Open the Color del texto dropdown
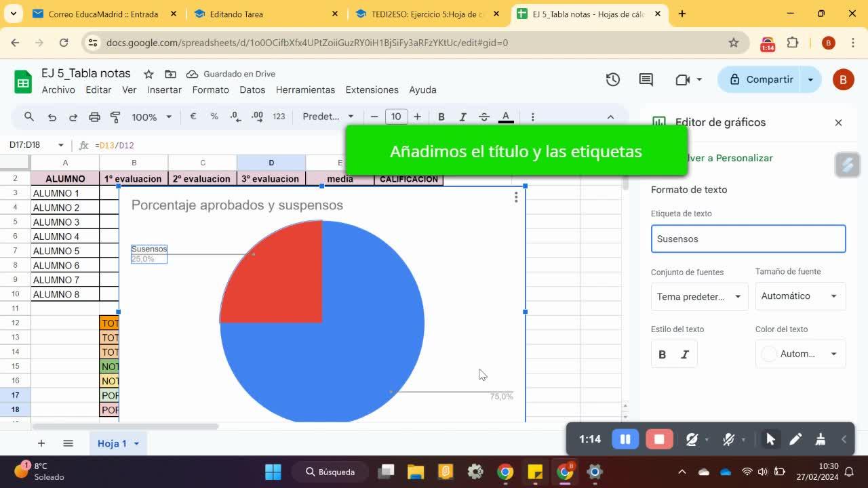 (x=800, y=354)
